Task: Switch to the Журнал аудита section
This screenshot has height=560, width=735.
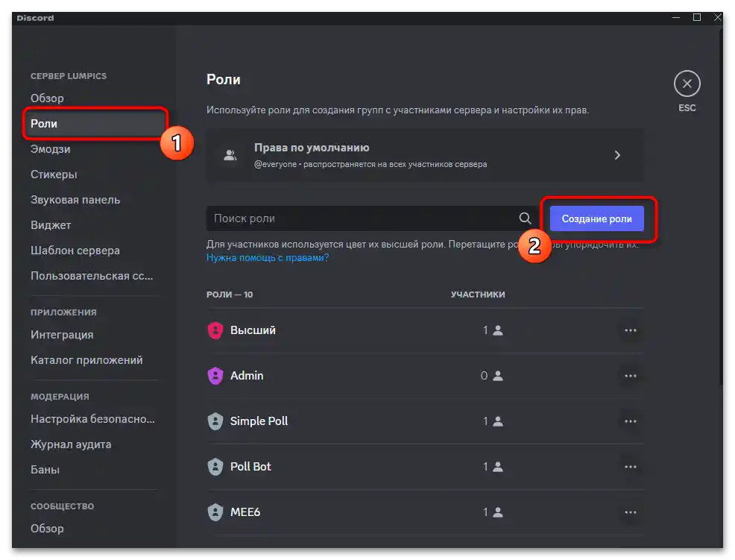Action: (71, 444)
